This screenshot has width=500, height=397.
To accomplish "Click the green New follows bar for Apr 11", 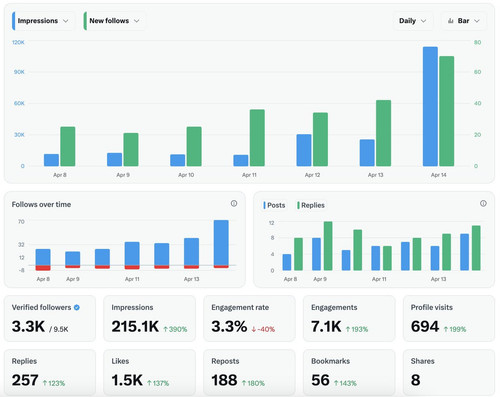I will click(257, 138).
